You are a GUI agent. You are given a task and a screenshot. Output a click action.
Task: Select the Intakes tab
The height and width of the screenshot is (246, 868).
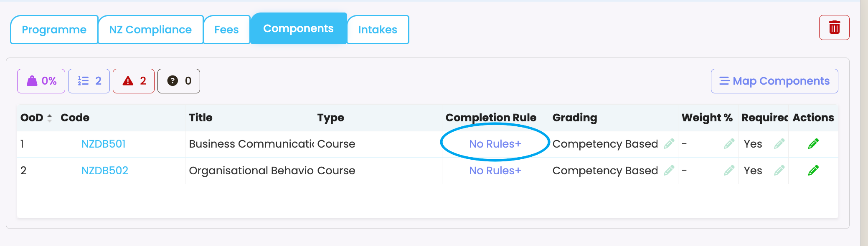coord(378,30)
